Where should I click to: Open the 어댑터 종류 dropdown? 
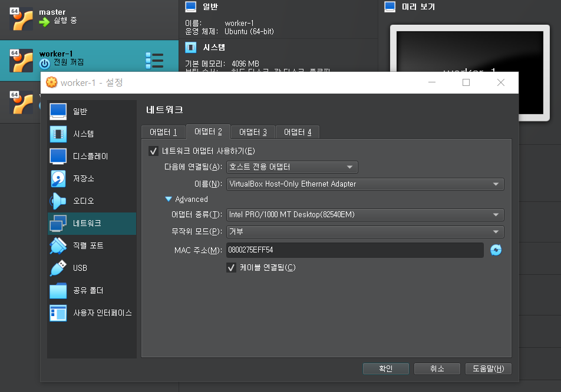click(x=365, y=215)
